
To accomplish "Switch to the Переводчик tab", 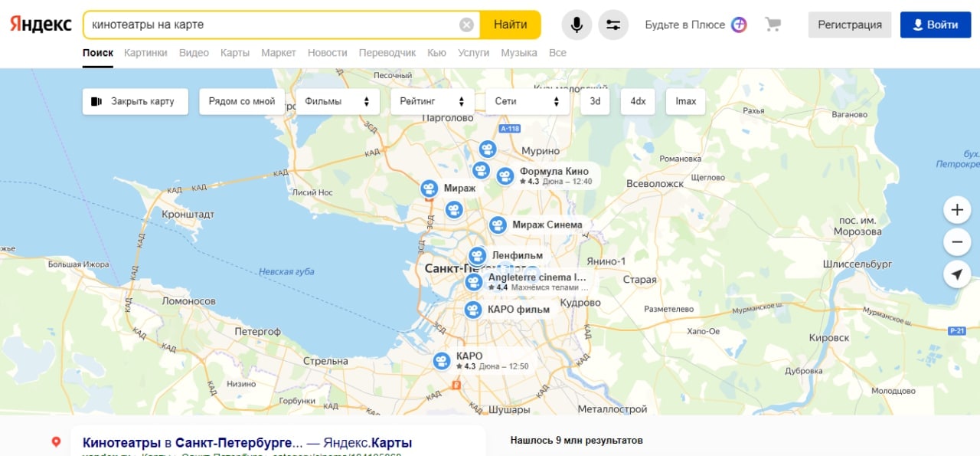I will click(387, 53).
